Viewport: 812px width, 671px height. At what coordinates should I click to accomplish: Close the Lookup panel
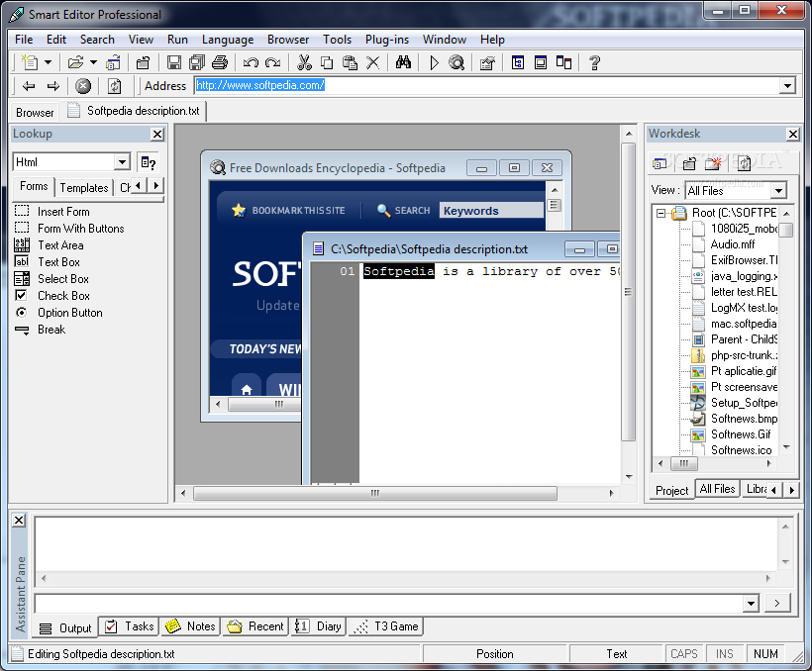coord(157,135)
